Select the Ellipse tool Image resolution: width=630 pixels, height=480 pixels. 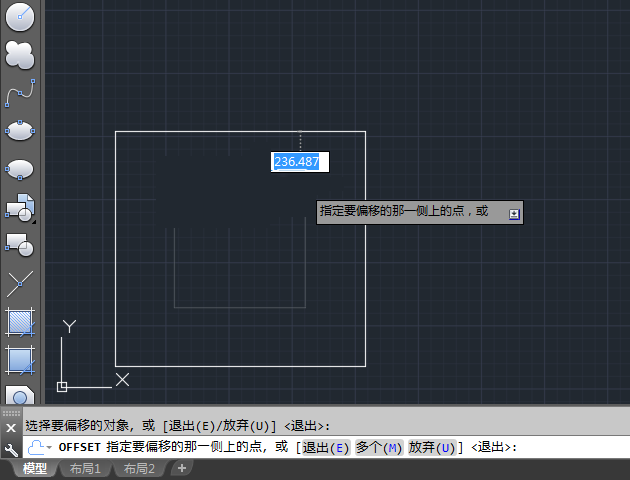[x=20, y=131]
